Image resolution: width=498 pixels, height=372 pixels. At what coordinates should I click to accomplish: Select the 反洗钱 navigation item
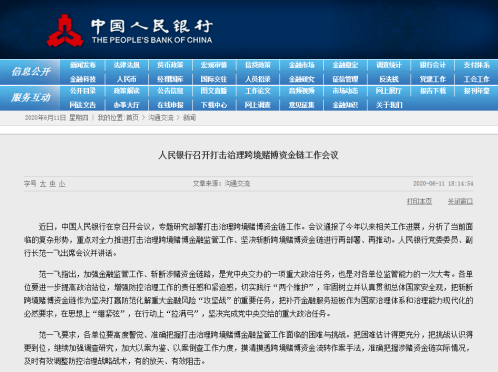(389, 79)
